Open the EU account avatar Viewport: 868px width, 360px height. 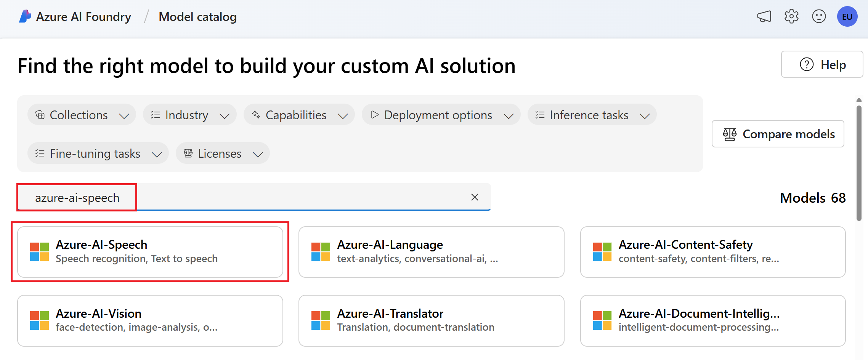click(847, 16)
